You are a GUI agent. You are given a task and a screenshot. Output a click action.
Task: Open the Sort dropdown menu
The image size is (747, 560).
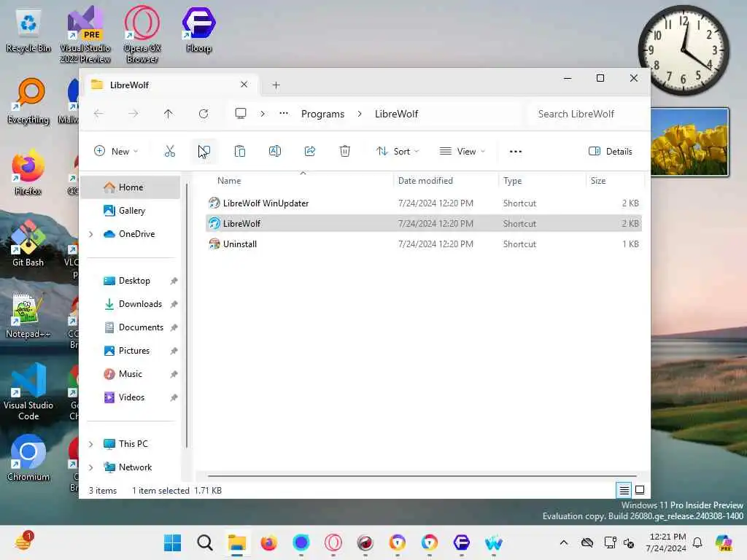(x=398, y=152)
